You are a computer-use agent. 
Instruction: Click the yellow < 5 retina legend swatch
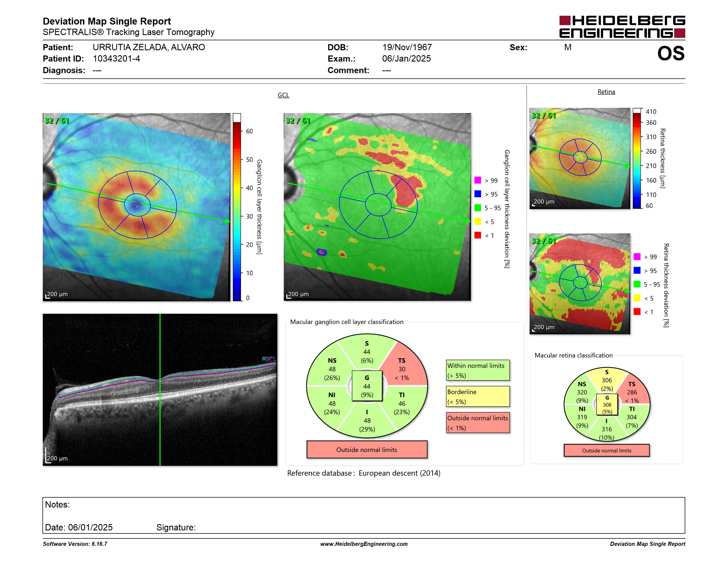coord(637,298)
